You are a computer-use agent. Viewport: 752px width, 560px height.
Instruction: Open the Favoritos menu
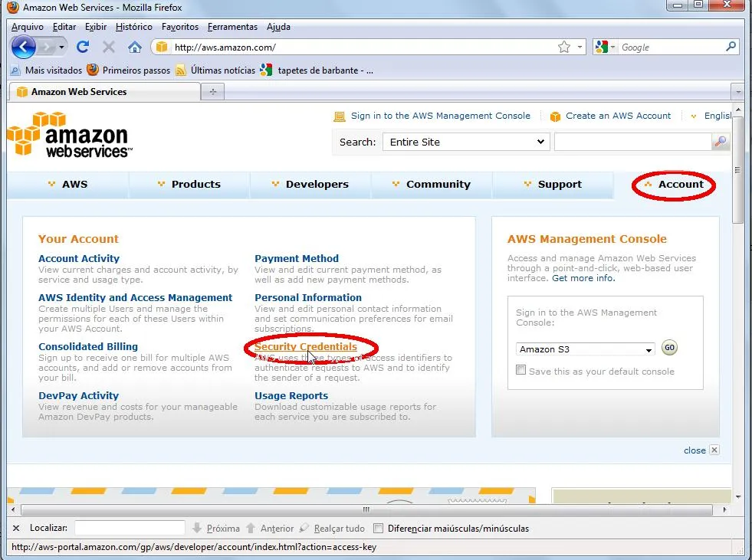180,27
